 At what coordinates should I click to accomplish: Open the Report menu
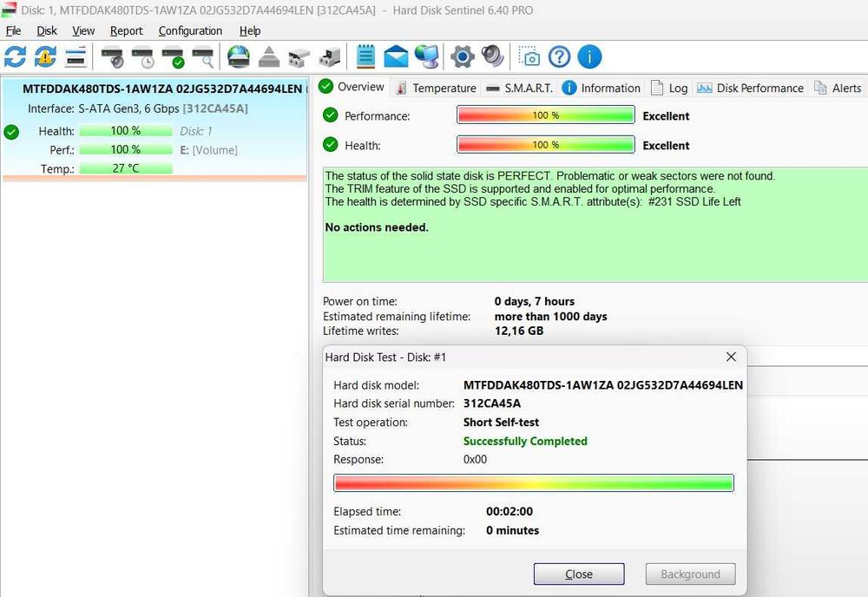coord(126,31)
